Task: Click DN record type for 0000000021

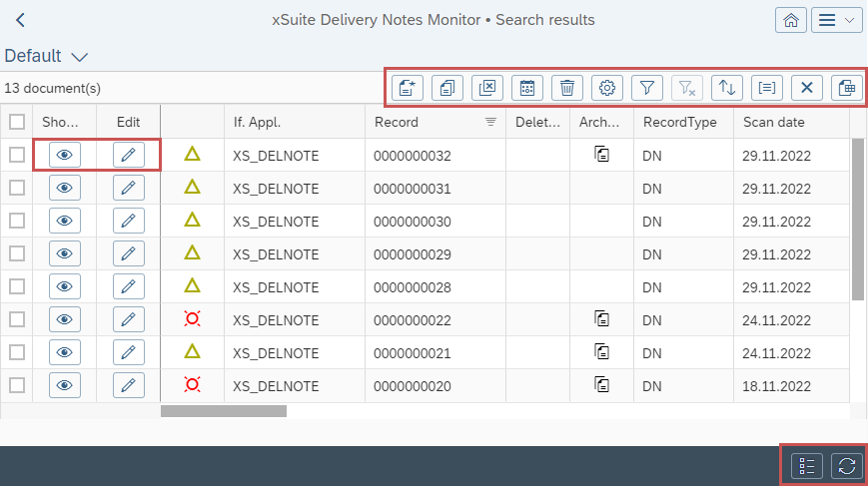Action: click(652, 353)
